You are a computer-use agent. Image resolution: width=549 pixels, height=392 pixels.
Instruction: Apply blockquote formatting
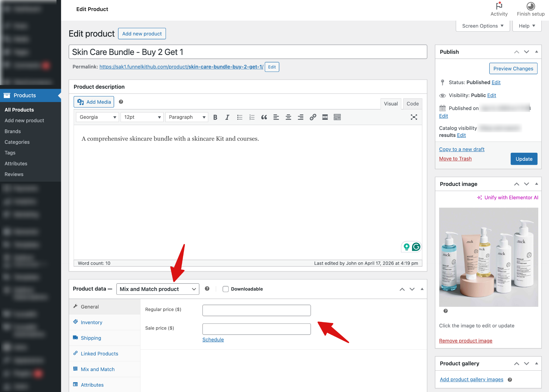pyautogui.click(x=264, y=117)
